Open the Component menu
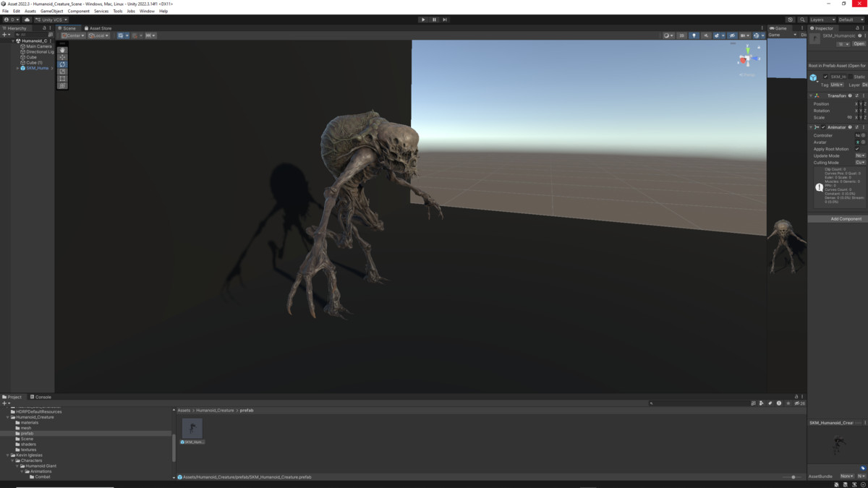 pos(79,11)
